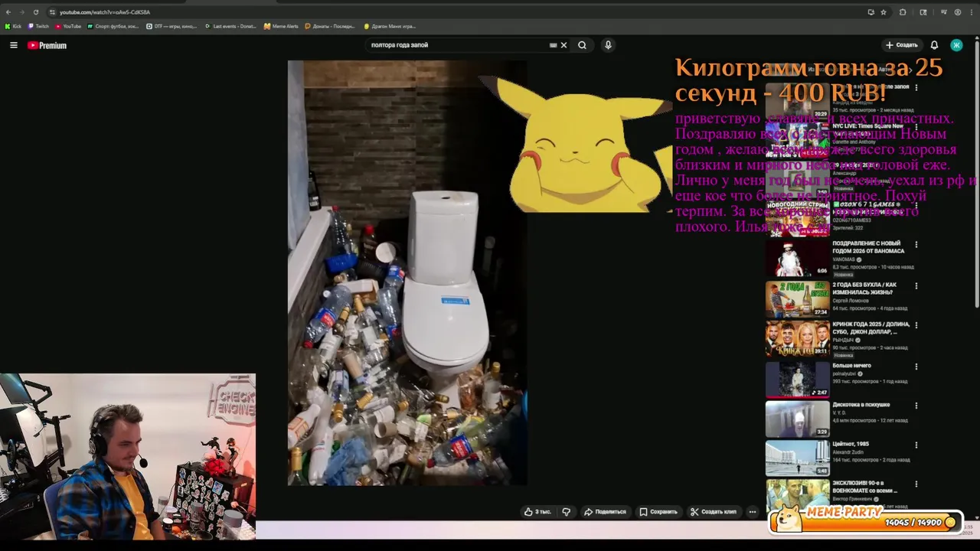Image resolution: width=980 pixels, height=551 pixels.
Task: Dislike the video with thumbs down
Action: [x=567, y=512]
